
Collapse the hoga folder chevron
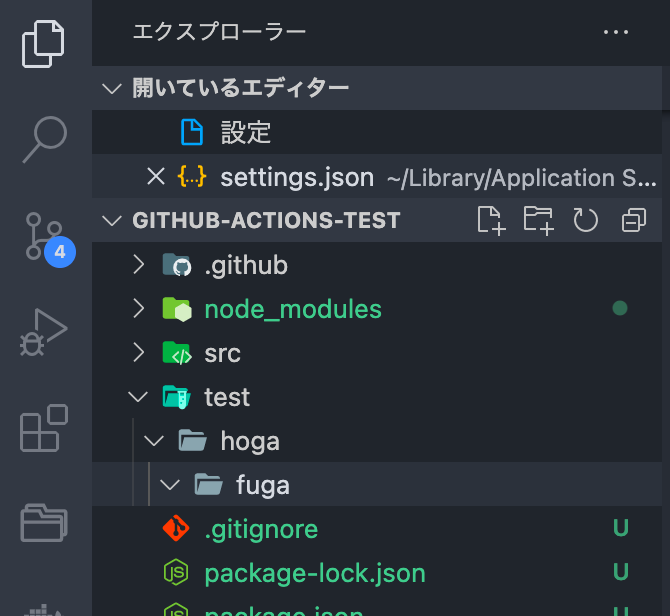pos(154,441)
